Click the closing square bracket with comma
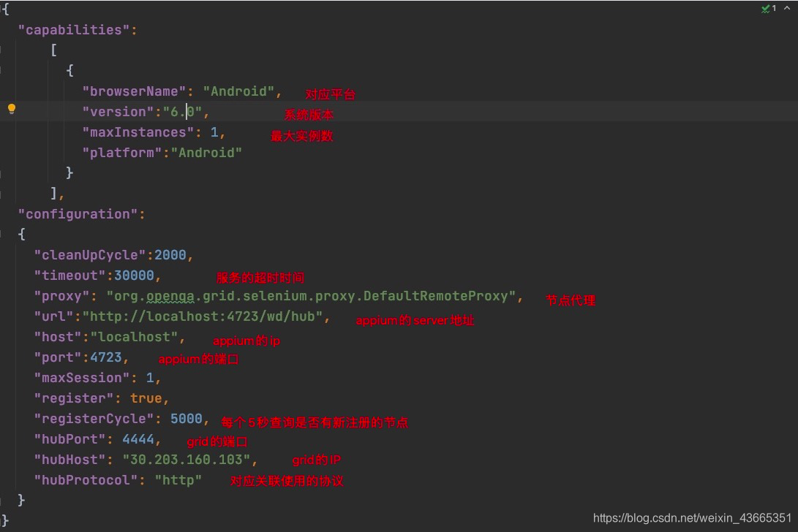798x532 pixels. coord(56,194)
